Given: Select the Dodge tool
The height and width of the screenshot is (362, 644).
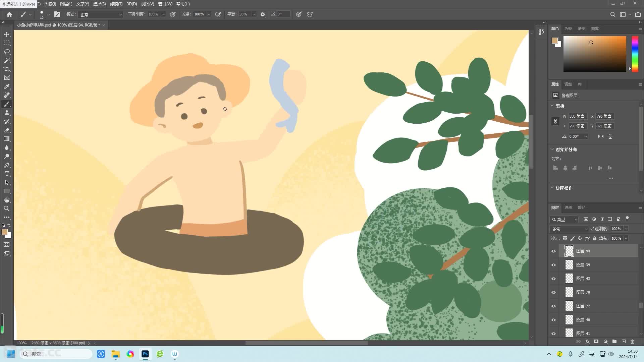Looking at the screenshot, I should click(7, 156).
